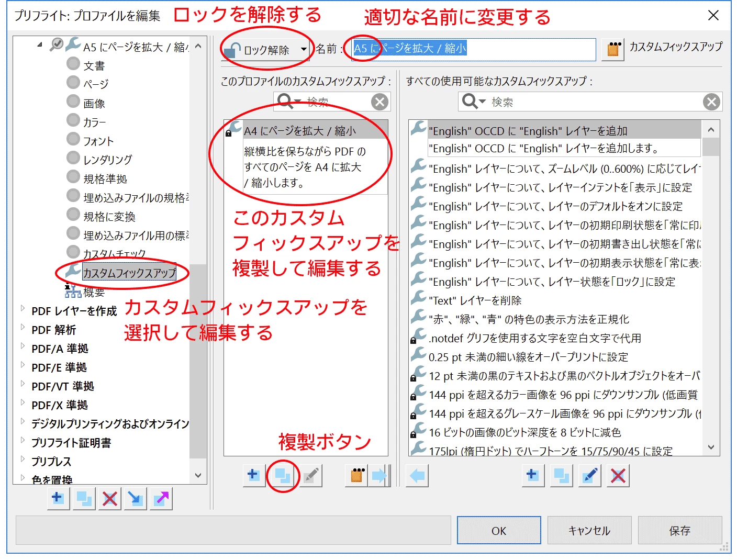Click into the 名前 profile name field
Viewport: 737px width, 560px height.
click(x=473, y=49)
